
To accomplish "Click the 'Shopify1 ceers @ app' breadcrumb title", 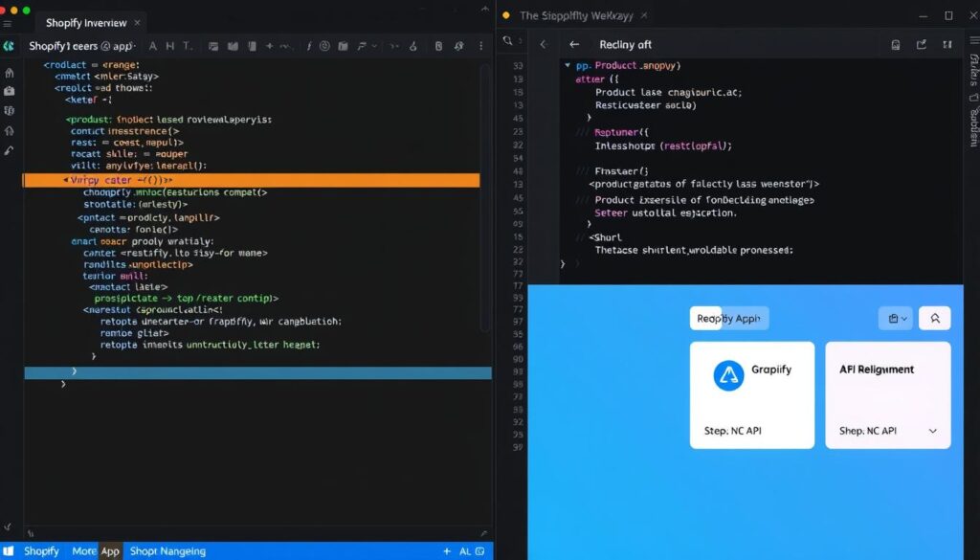I will coord(80,46).
